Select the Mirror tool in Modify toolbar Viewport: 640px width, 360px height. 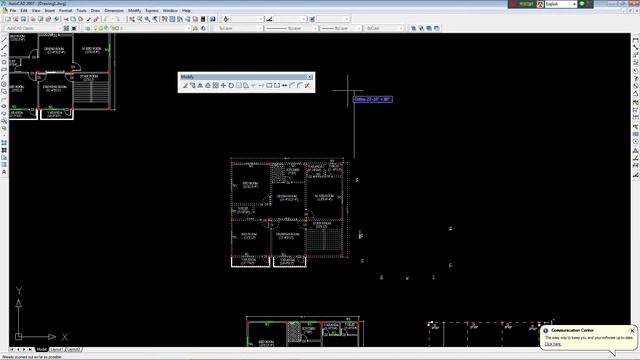[200, 85]
